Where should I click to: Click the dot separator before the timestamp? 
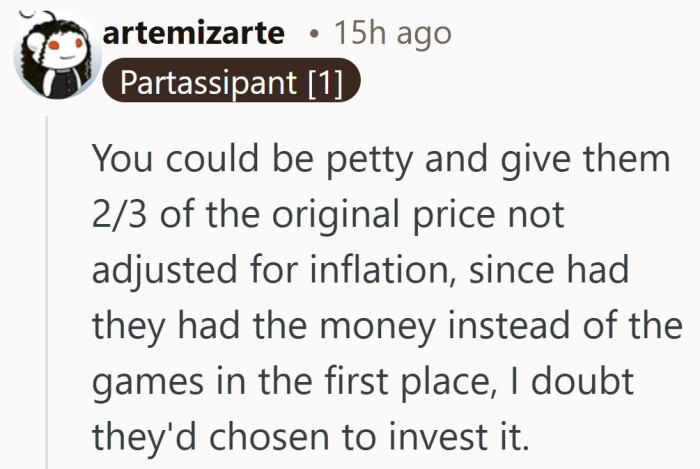pos(314,34)
